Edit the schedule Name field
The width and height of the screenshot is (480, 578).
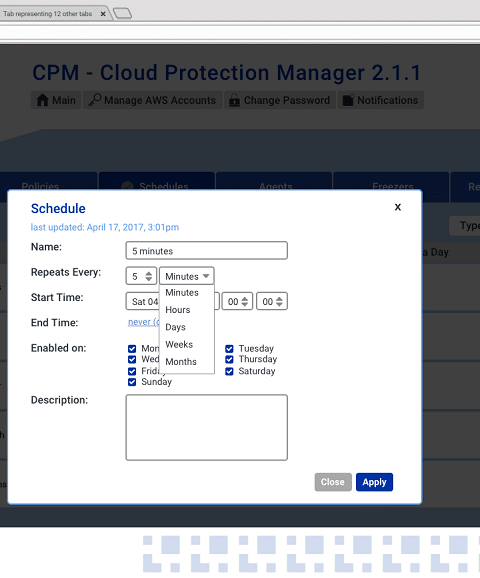pos(206,251)
